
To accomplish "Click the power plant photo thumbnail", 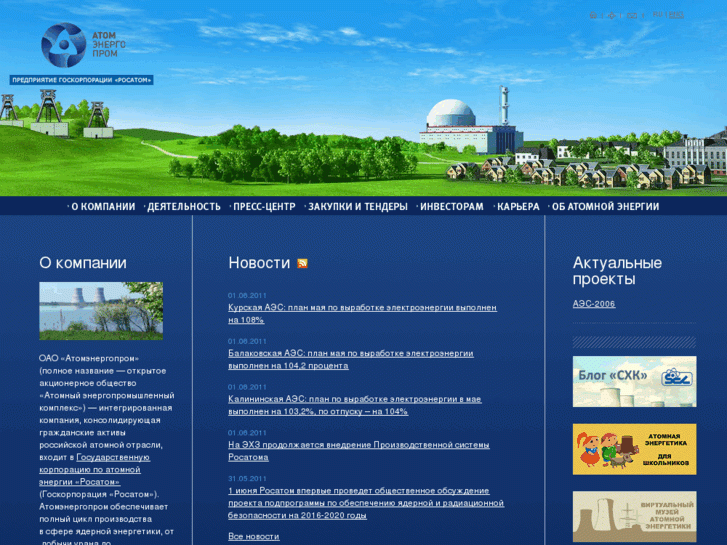I will click(x=101, y=311).
